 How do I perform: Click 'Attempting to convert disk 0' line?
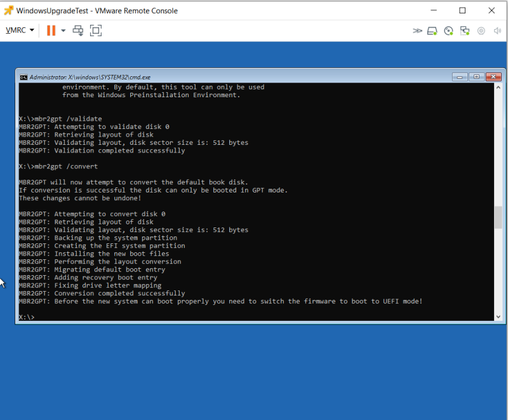(92, 214)
